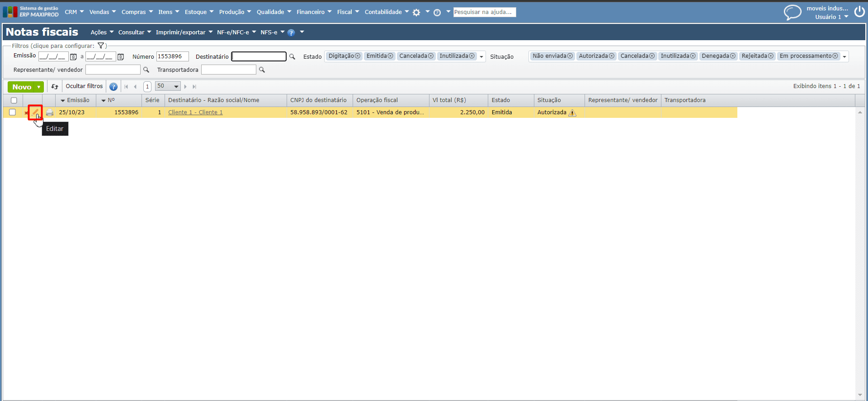868x401 pixels.
Task: Toggle the select-all checkbox in table header
Action: tap(14, 100)
